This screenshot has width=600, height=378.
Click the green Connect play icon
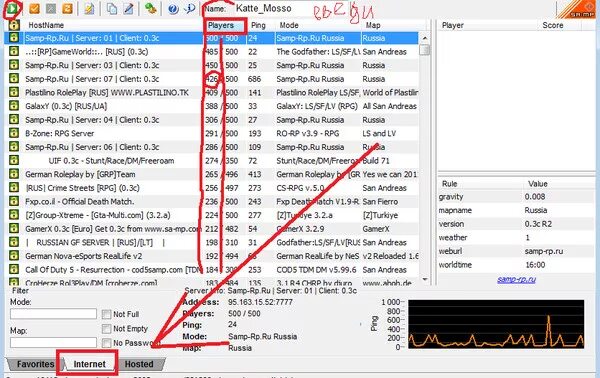pyautogui.click(x=12, y=8)
